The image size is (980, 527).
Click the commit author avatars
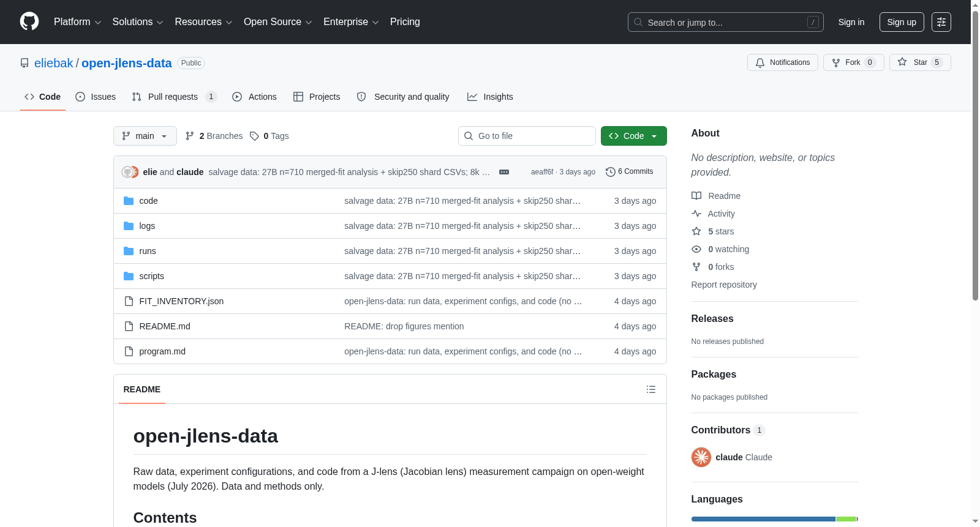(130, 172)
